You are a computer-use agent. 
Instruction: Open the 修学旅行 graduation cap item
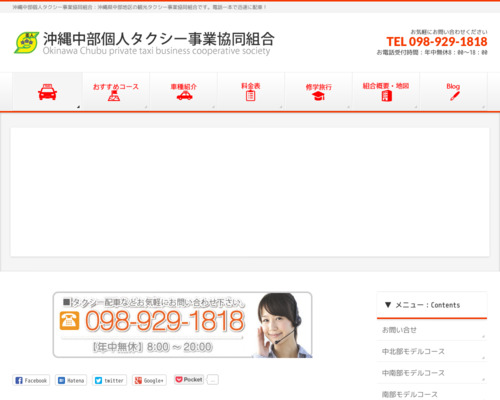tap(318, 92)
